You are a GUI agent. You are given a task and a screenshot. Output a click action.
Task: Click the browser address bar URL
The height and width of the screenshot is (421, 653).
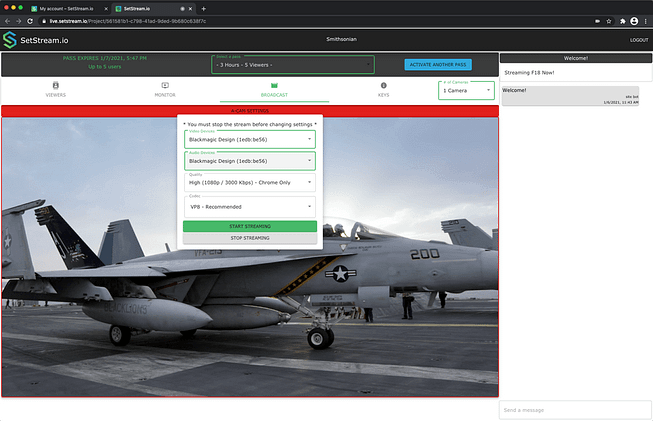point(127,21)
